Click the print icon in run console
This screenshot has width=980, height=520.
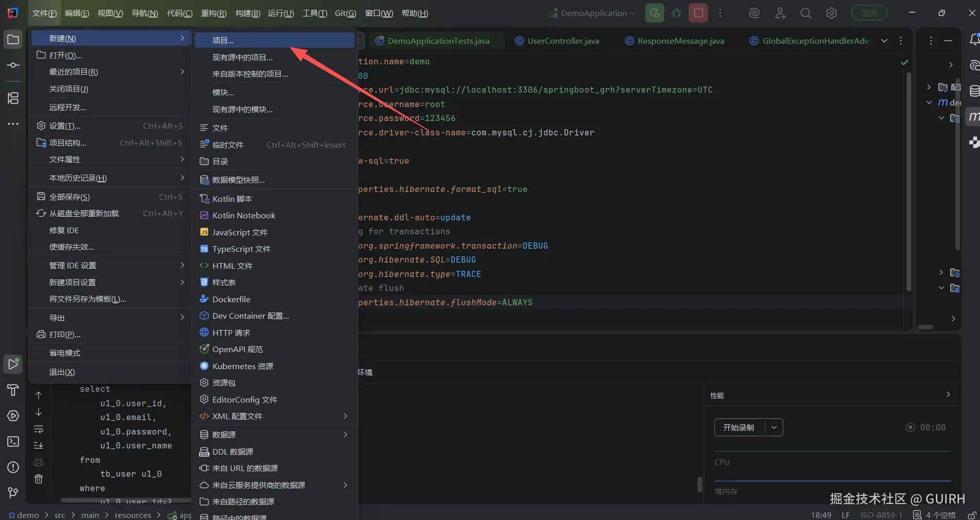click(x=39, y=462)
